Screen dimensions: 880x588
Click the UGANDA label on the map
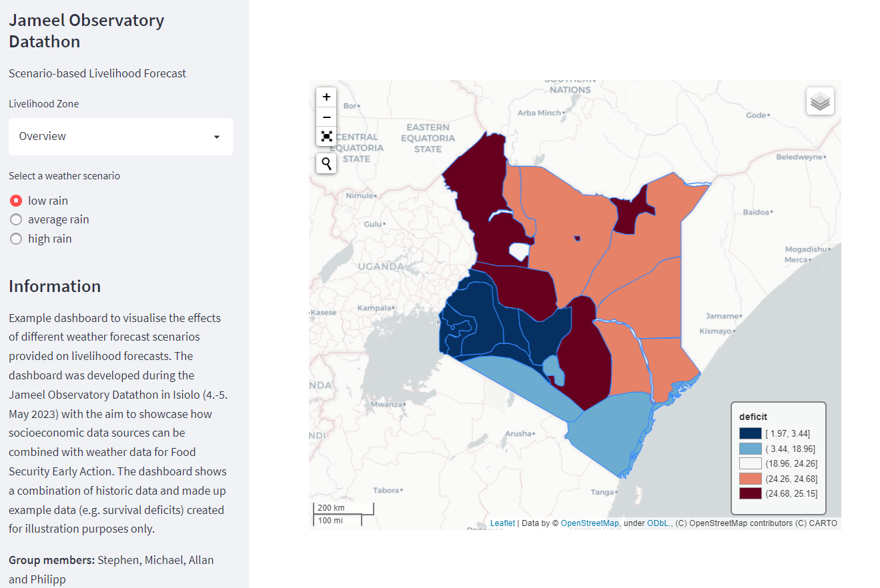point(381,267)
